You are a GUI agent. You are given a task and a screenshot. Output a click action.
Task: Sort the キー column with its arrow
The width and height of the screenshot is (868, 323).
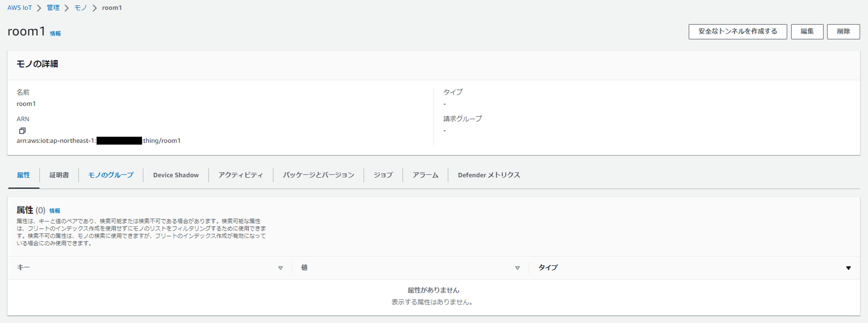pyautogui.click(x=280, y=268)
